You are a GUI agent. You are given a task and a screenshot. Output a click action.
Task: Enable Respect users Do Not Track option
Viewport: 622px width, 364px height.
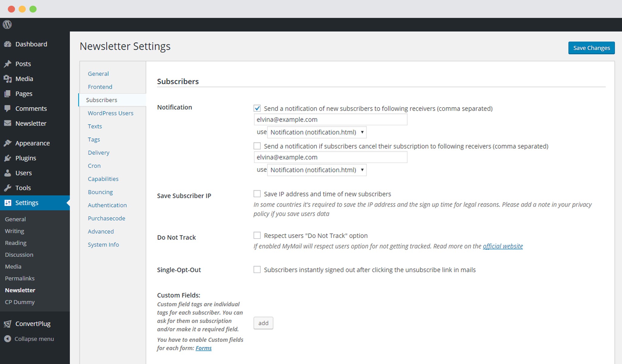[257, 235]
